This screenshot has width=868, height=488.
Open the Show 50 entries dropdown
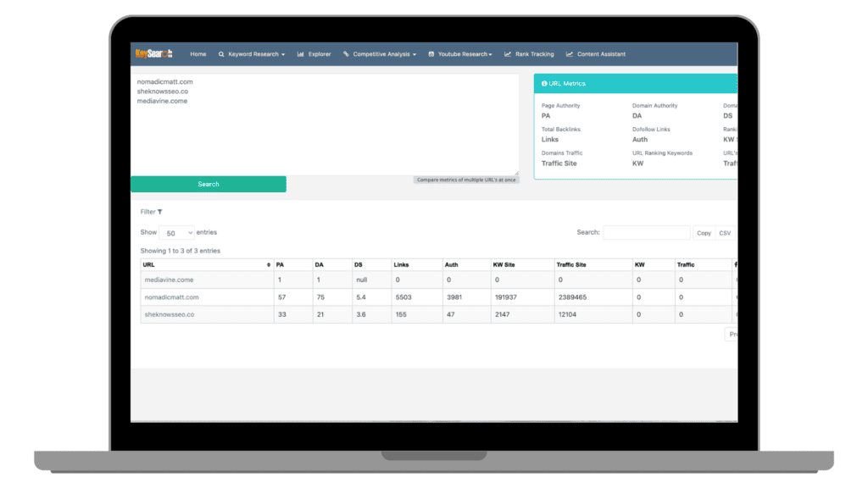point(176,233)
